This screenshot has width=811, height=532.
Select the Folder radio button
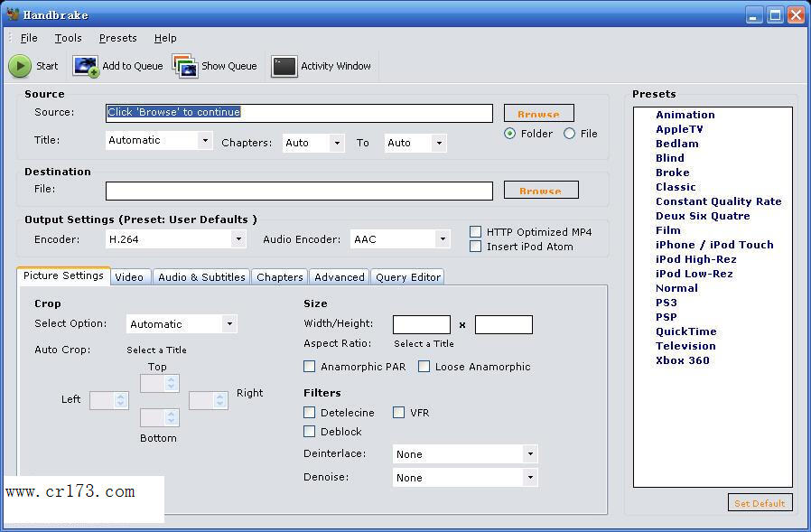pos(510,134)
